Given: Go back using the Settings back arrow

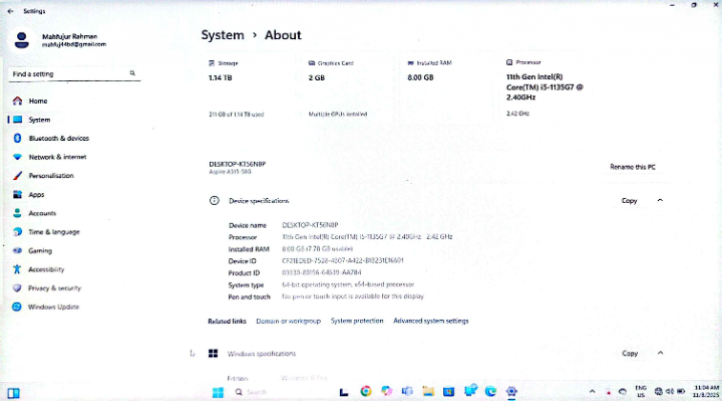Looking at the screenshot, I should pyautogui.click(x=11, y=11).
